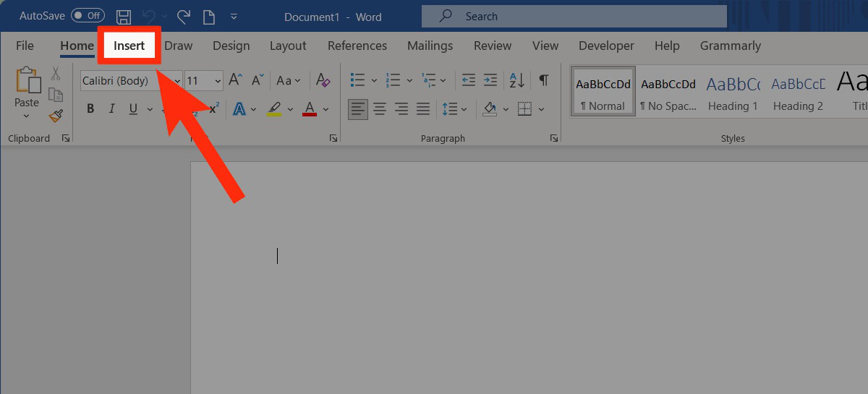Click the Bullets list icon
Viewport: 868px width, 394px height.
point(358,80)
